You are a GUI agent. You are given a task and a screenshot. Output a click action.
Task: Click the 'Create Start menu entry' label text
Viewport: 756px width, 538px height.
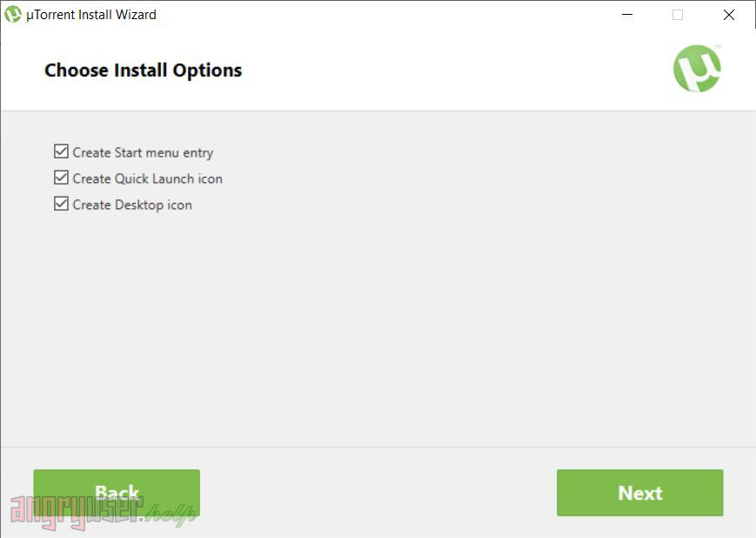click(x=143, y=152)
